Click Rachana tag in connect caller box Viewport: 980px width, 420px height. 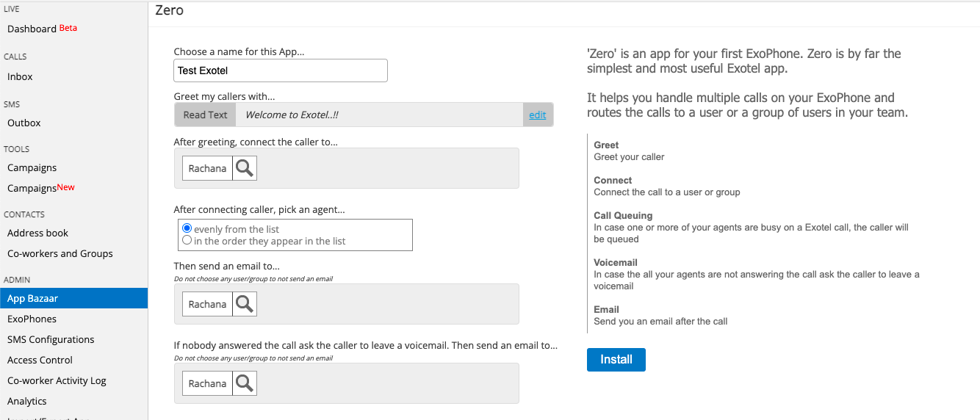tap(207, 168)
